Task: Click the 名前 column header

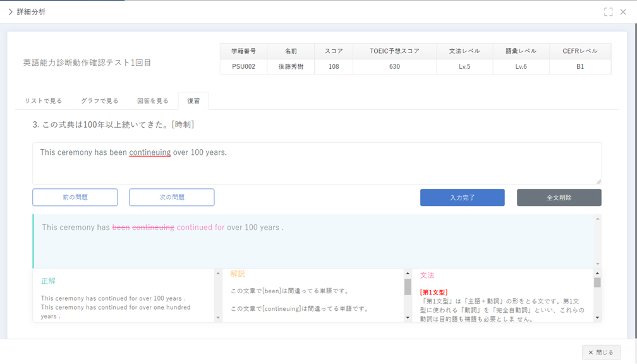Action: tap(291, 51)
